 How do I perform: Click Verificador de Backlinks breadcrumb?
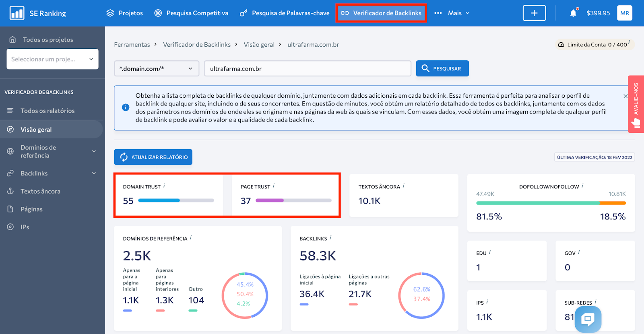point(197,45)
